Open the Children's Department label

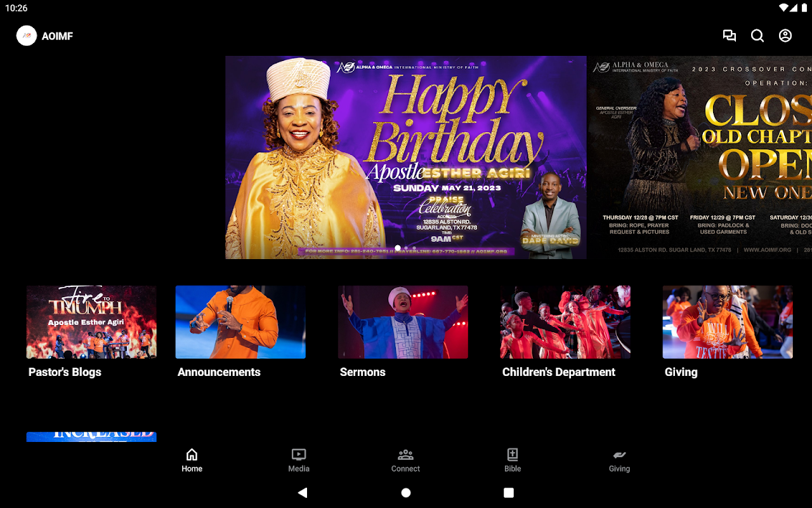click(x=559, y=372)
